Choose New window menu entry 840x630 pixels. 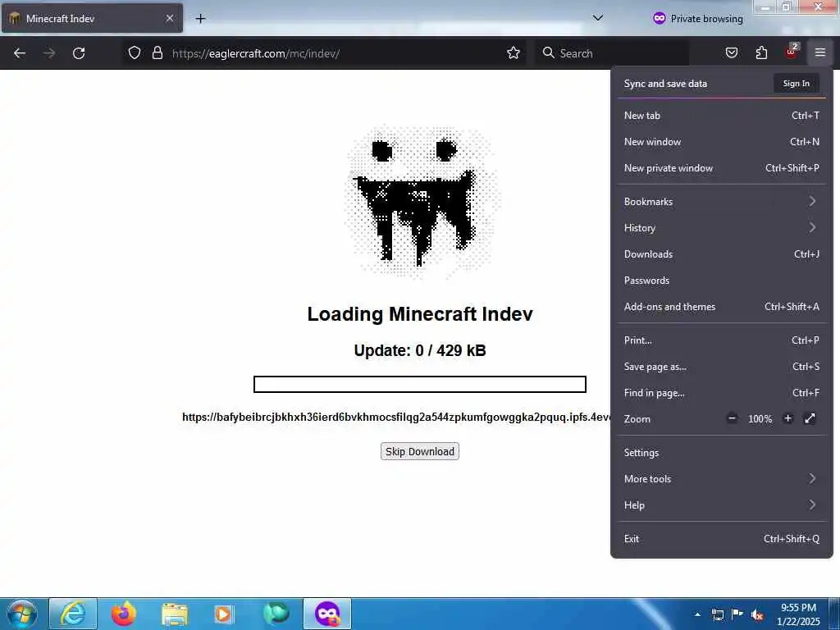click(721, 142)
